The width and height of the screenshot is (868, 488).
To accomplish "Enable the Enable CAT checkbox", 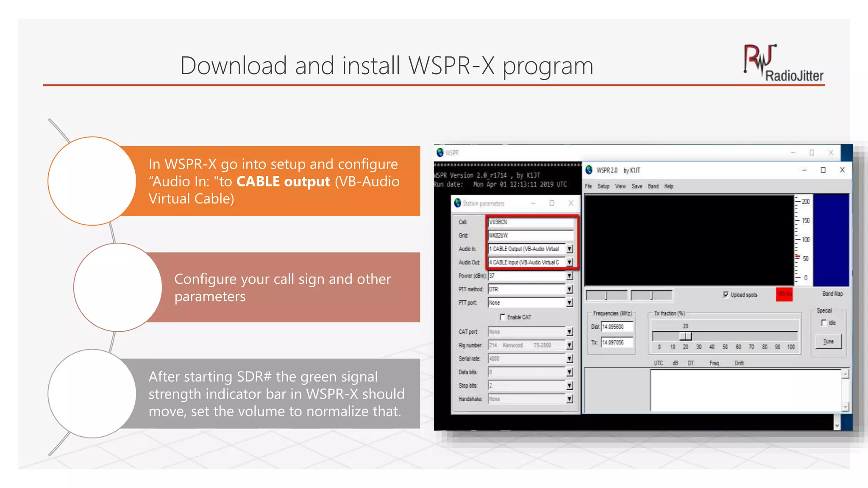I will click(503, 317).
